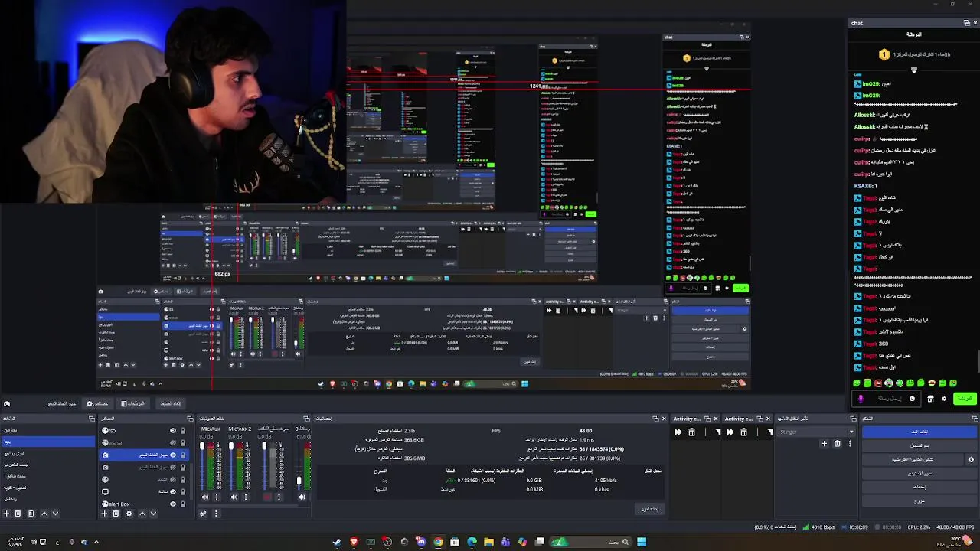This screenshot has height=551, width=980.
Task: Click Studio Mode button in Controls
Action: click(x=920, y=474)
